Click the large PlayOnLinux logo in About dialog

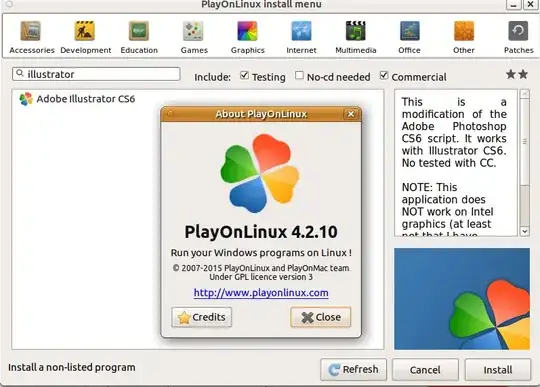click(x=260, y=173)
